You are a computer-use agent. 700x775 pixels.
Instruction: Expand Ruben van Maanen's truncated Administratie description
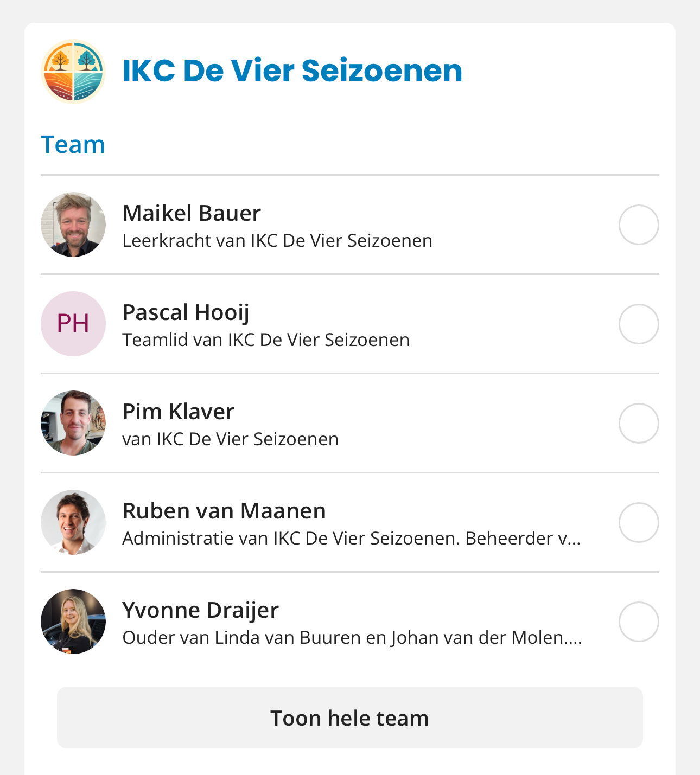tap(352, 538)
